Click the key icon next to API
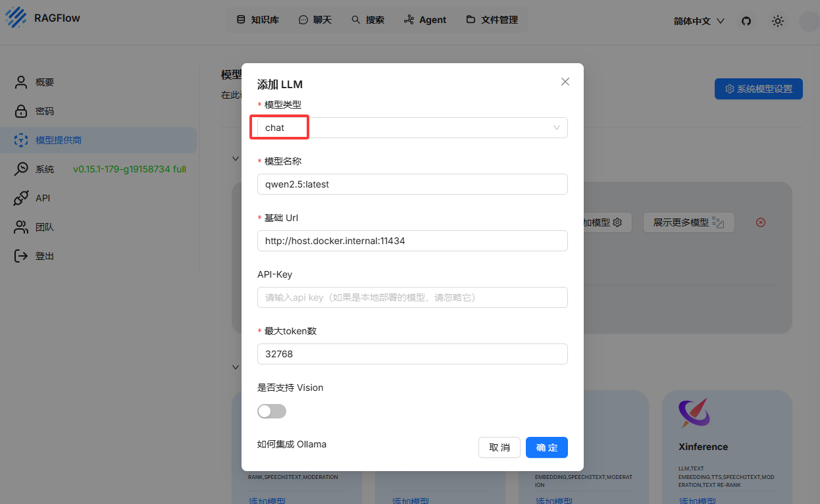820x504 pixels. point(21,198)
